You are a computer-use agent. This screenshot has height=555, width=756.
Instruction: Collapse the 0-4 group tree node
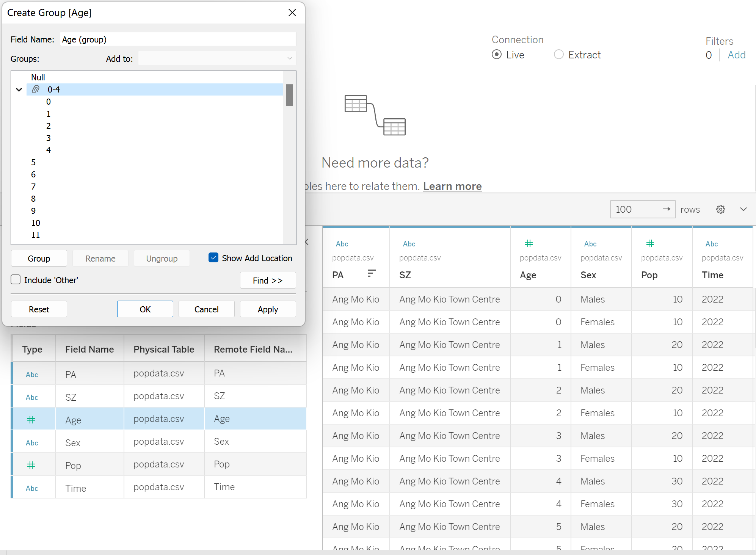pyautogui.click(x=19, y=90)
